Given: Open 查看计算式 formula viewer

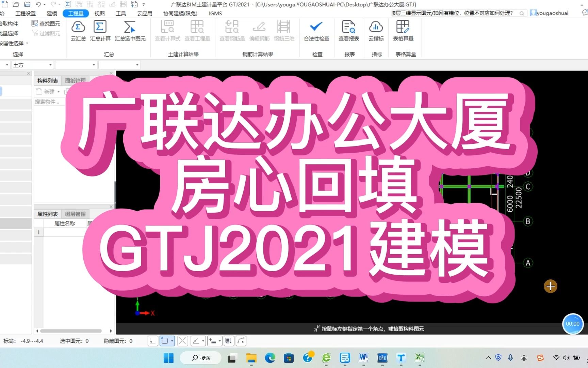Looking at the screenshot, I should [x=167, y=31].
